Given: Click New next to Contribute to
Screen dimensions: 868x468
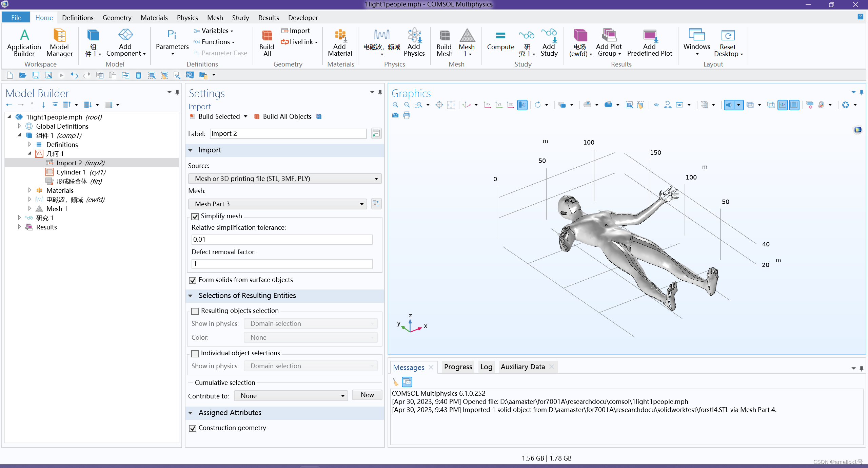Looking at the screenshot, I should tap(367, 395).
